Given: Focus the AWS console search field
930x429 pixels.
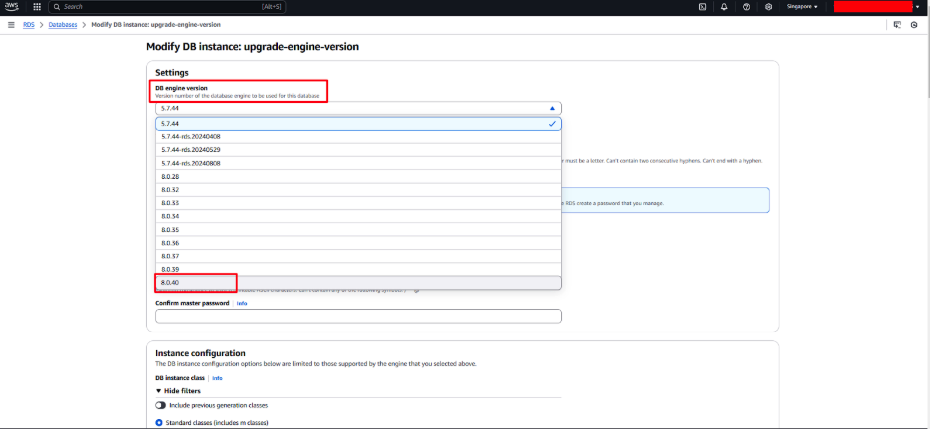Looking at the screenshot, I should [167, 7].
